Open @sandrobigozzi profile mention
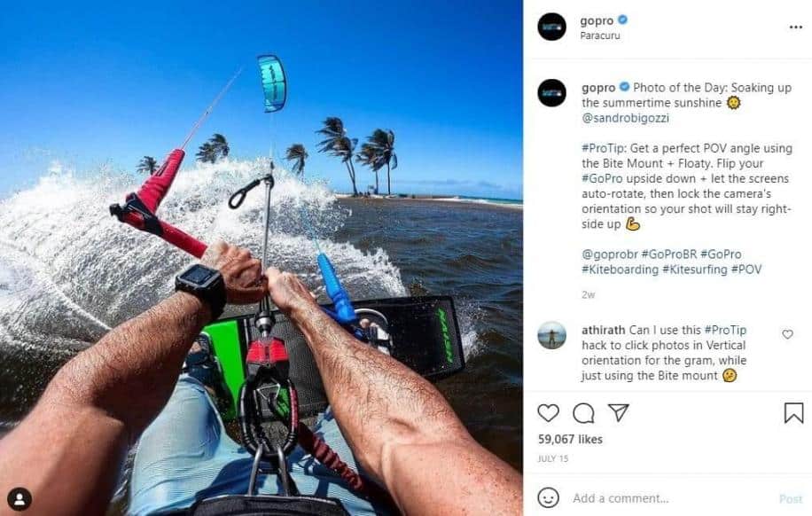The image size is (812, 516). coord(625,118)
